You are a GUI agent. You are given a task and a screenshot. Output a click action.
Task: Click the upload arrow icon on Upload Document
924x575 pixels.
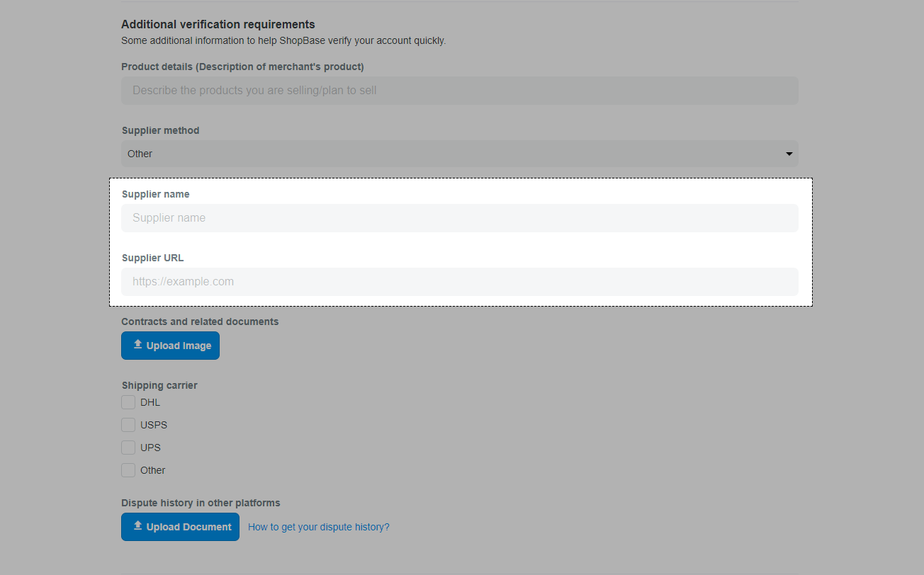(138, 526)
